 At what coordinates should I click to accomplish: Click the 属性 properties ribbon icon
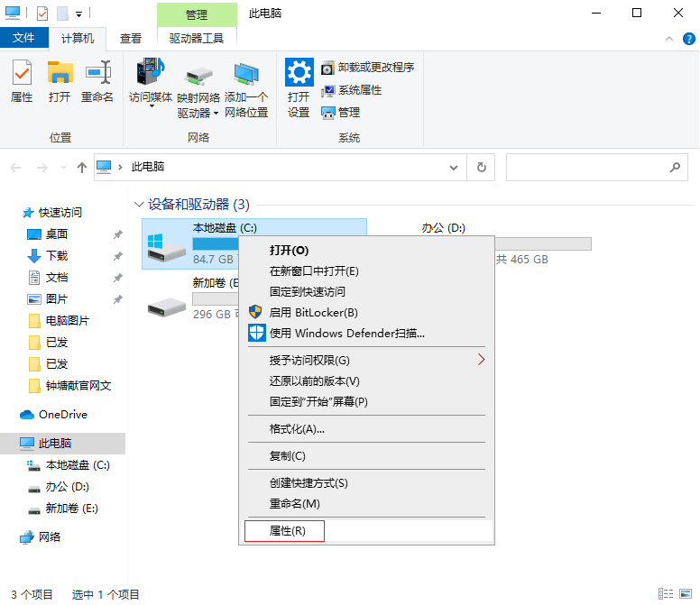(22, 81)
